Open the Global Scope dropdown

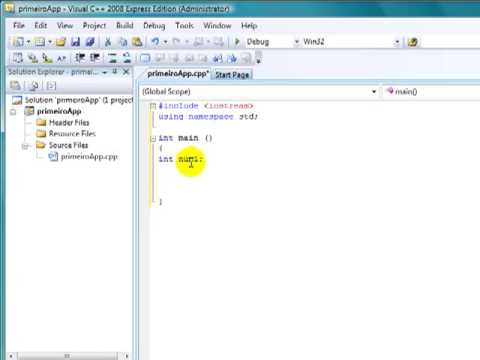point(374,91)
